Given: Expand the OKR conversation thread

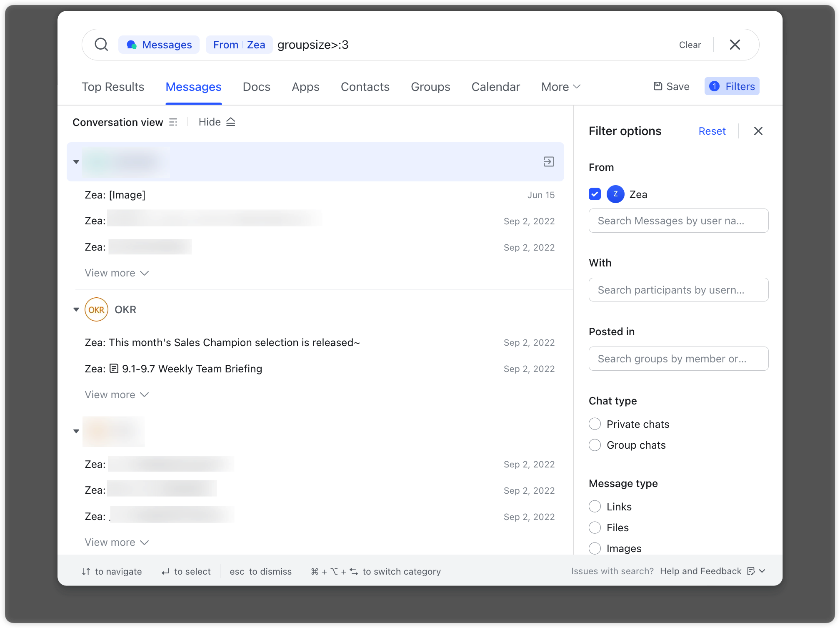Looking at the screenshot, I should [x=76, y=309].
